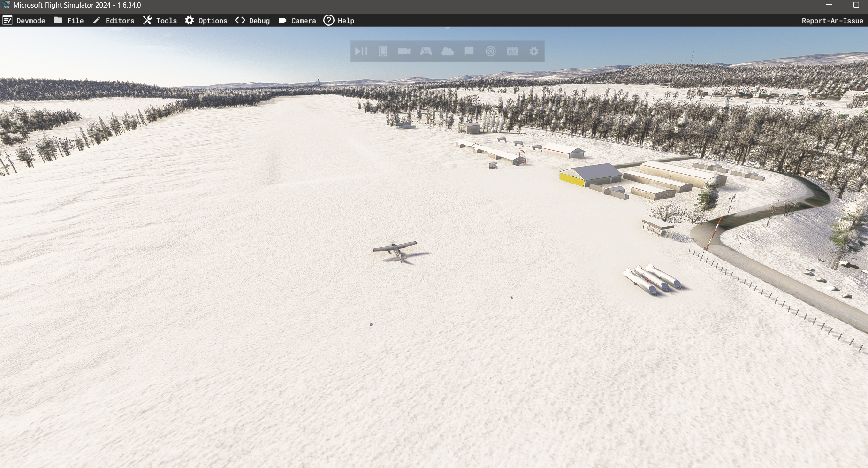Open the Help menu
The image size is (868, 468).
(x=339, y=21)
